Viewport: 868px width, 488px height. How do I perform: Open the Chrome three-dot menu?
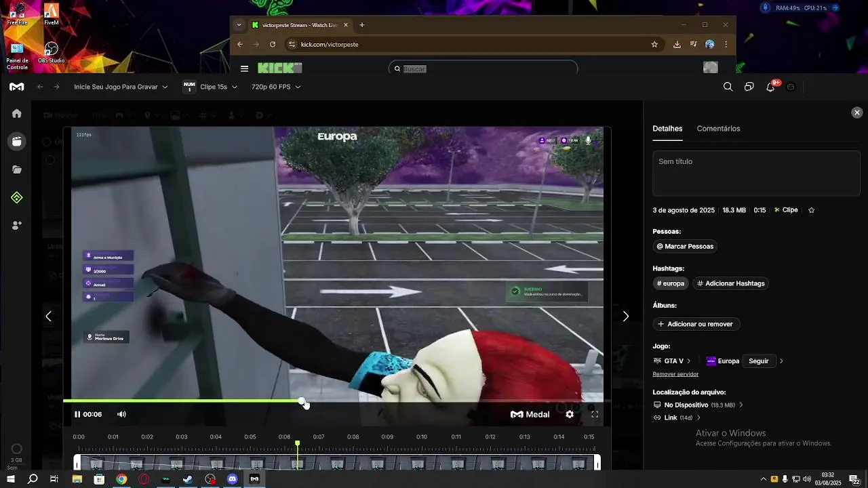[726, 44]
